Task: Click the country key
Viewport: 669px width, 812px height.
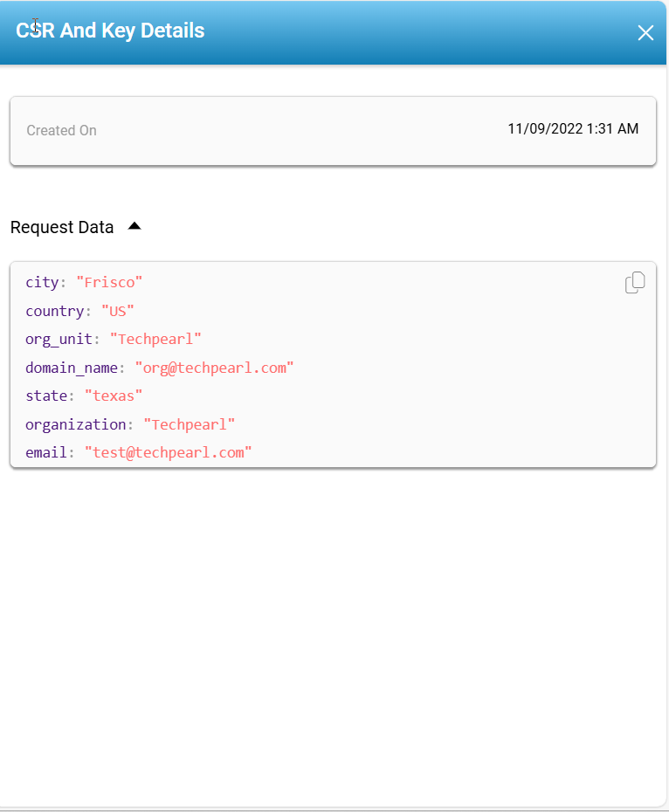Action: pyautogui.click(x=54, y=311)
